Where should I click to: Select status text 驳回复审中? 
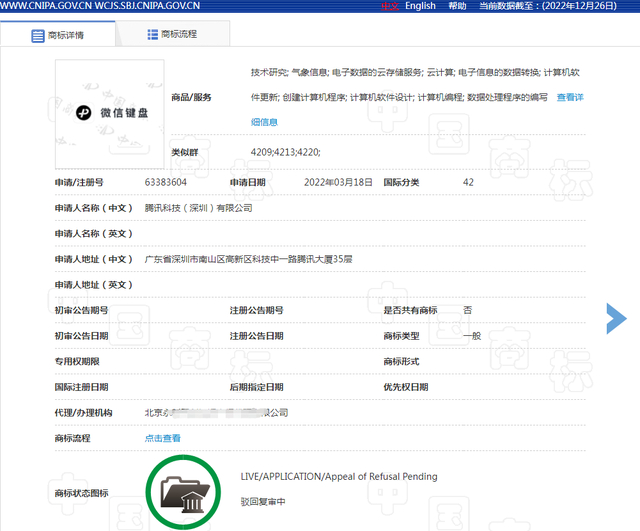[x=263, y=502]
